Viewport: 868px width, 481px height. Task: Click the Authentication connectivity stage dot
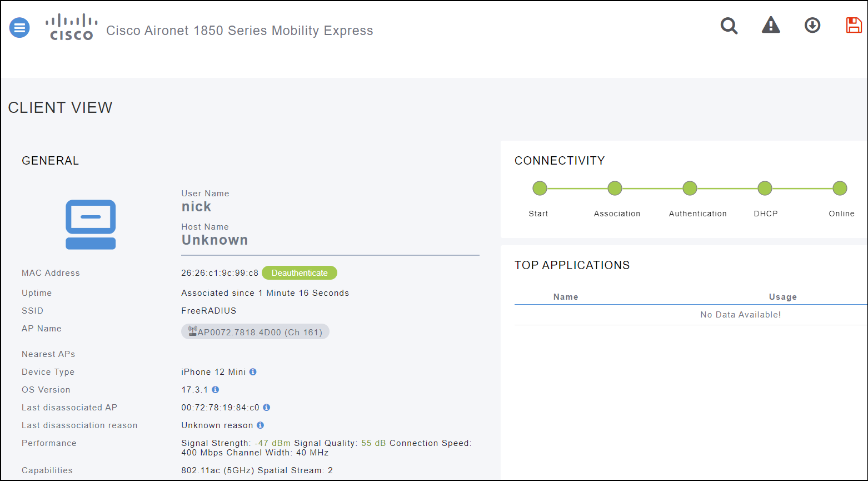coord(690,189)
